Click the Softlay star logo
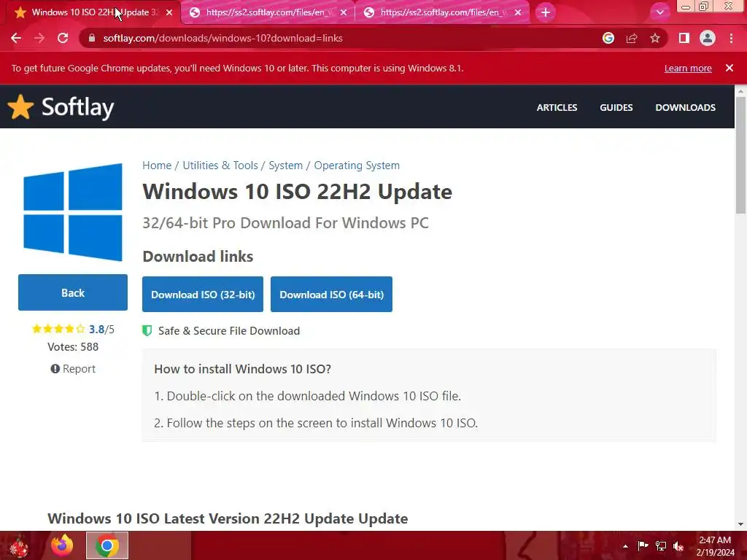Viewport: 747px width, 560px height. [20, 106]
